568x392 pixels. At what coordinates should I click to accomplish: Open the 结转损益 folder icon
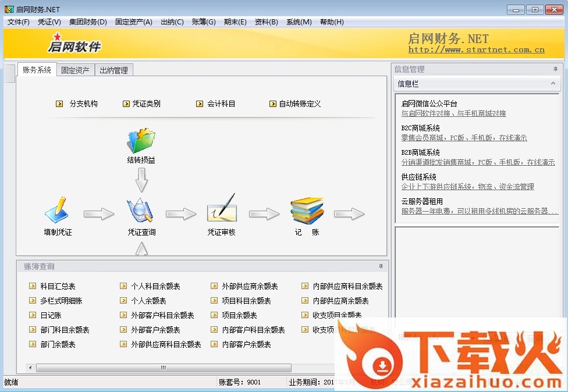point(141,140)
